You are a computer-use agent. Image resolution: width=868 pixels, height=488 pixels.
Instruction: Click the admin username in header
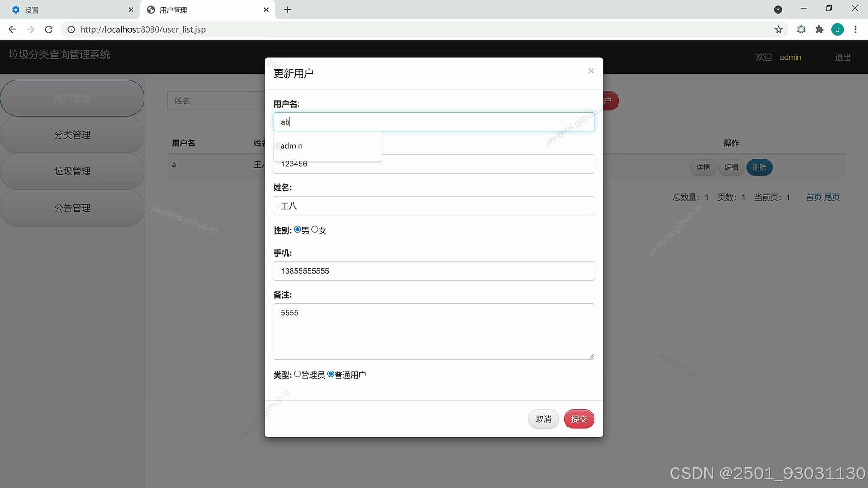click(x=790, y=57)
